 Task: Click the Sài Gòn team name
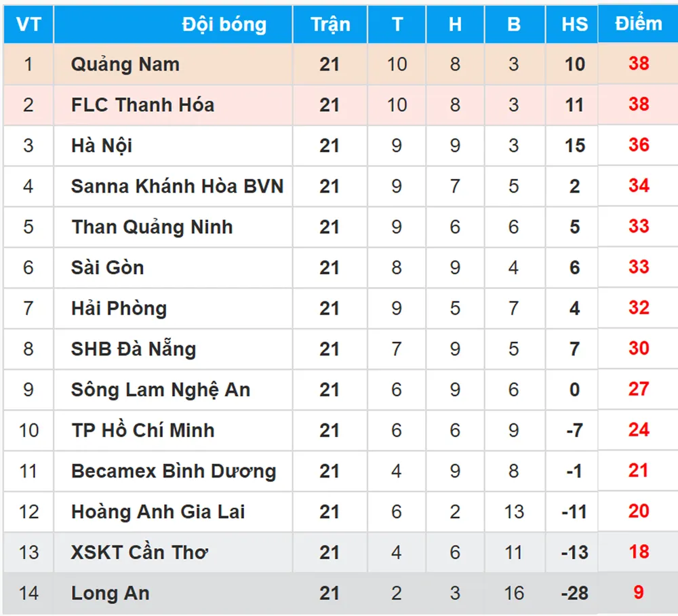click(x=107, y=268)
